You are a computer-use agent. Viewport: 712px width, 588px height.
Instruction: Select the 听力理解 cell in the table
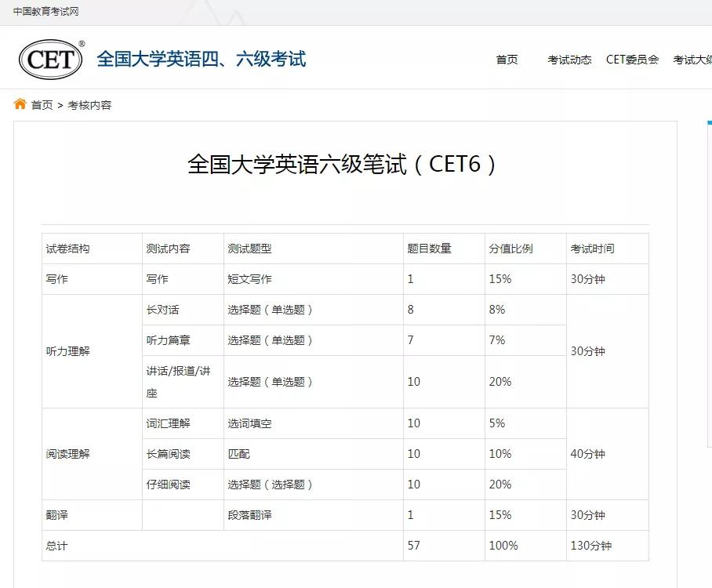(68, 351)
